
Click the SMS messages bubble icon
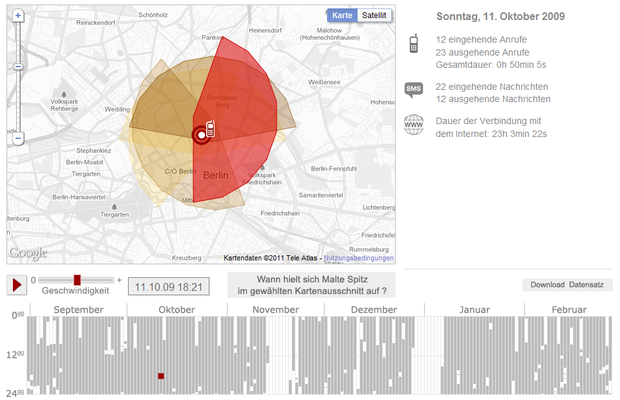413,92
